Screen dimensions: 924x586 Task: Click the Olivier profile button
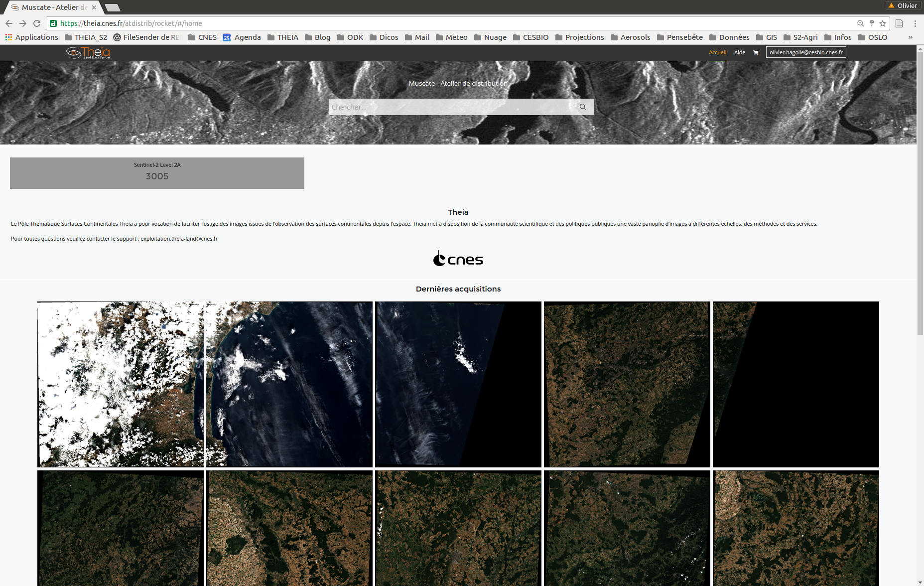[x=903, y=5]
